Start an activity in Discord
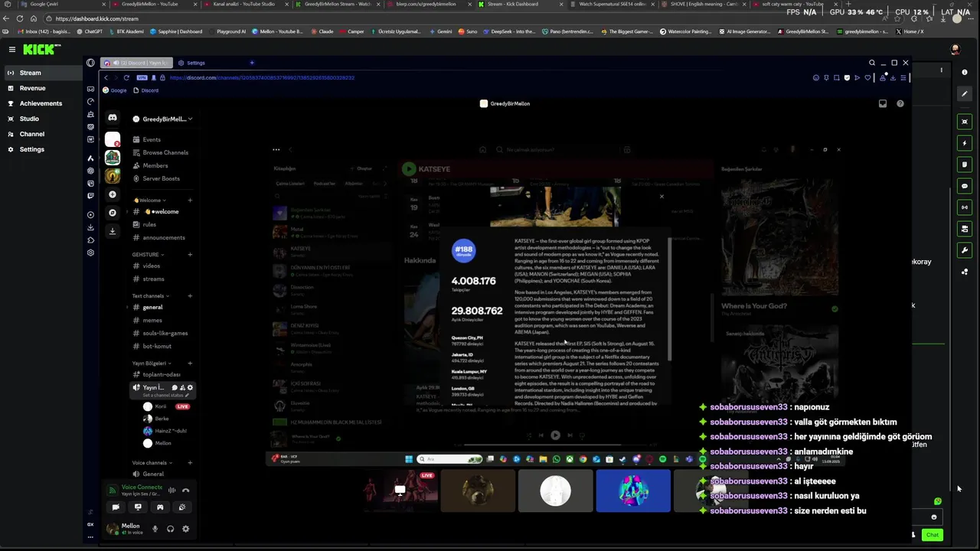Screen dimensions: 980x551 pyautogui.click(x=160, y=507)
